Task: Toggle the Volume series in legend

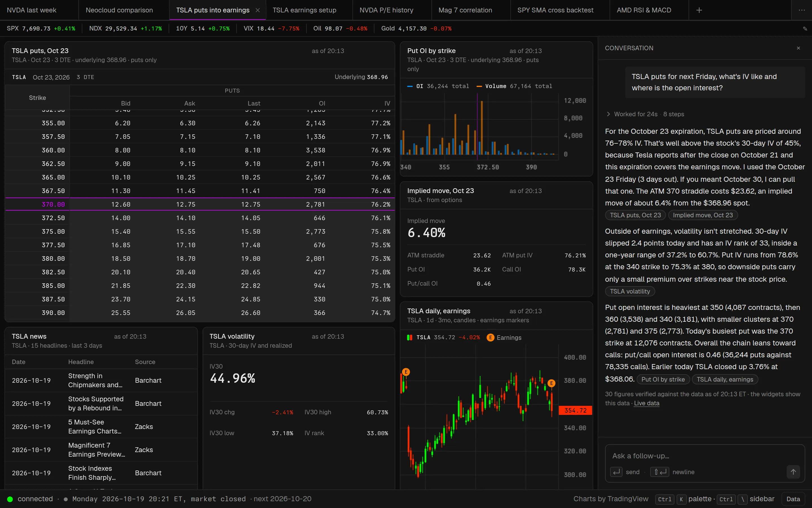Action: (x=514, y=86)
